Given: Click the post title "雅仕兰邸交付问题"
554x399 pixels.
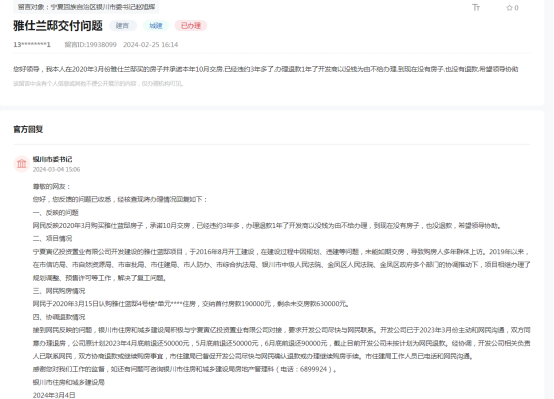Looking at the screenshot, I should tap(58, 25).
